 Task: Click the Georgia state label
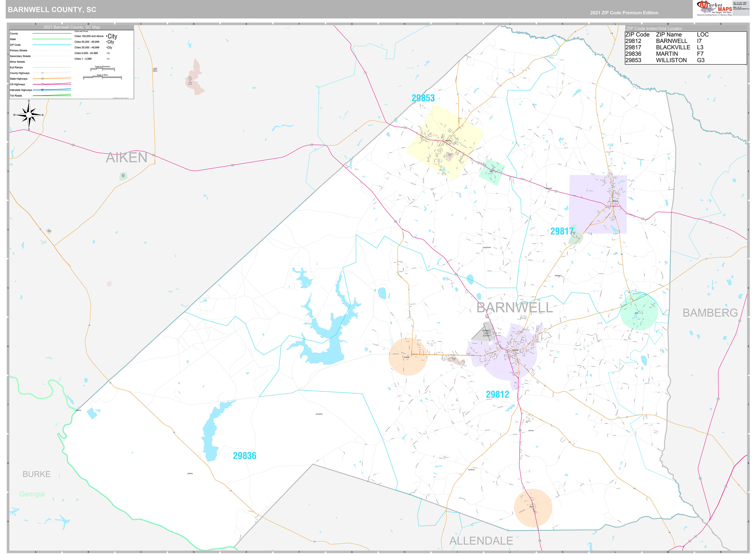pyautogui.click(x=32, y=494)
